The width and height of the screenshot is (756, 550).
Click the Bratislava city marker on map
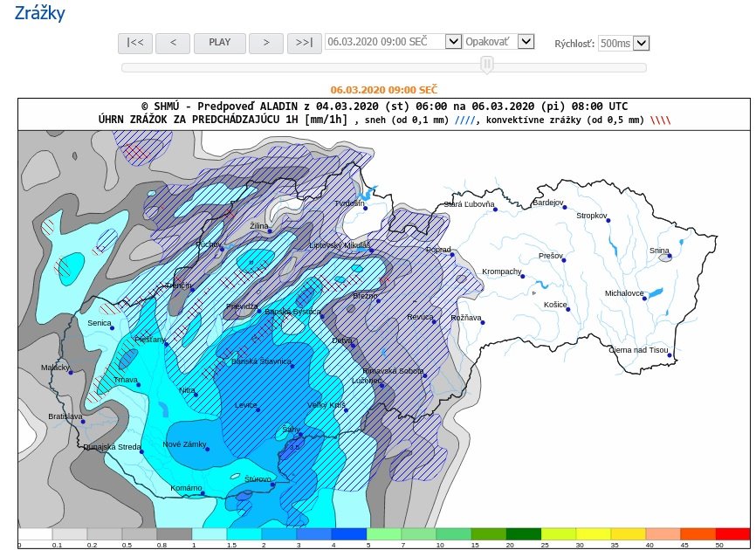click(84, 423)
